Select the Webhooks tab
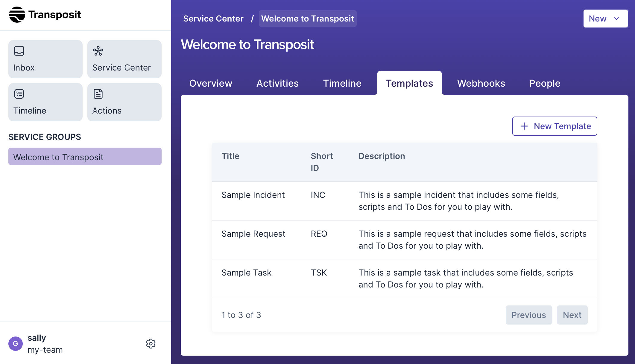This screenshot has width=635, height=364. pos(481,83)
